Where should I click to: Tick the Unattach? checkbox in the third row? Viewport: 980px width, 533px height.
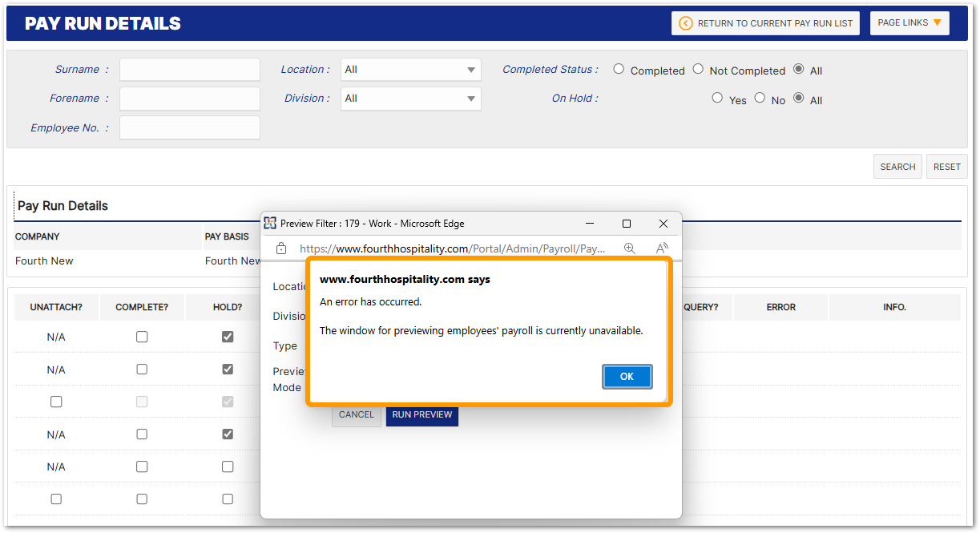(56, 402)
